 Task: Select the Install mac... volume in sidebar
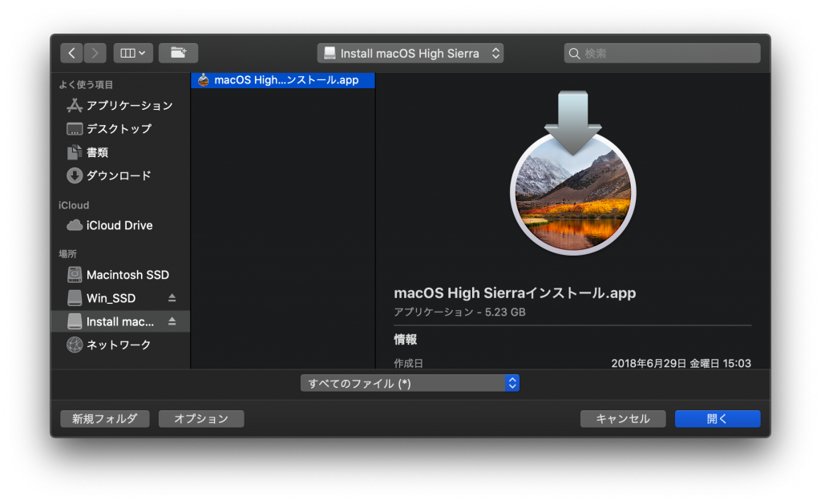[x=120, y=321]
